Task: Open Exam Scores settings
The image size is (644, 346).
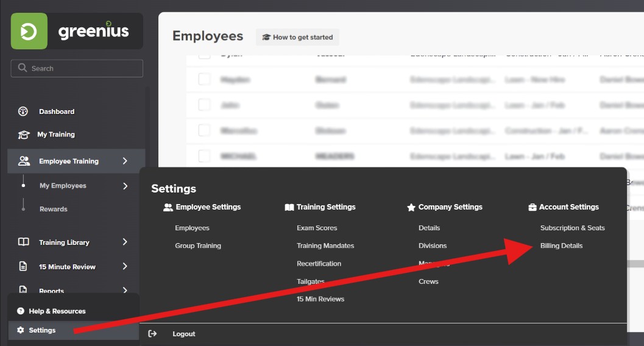Action: pyautogui.click(x=317, y=228)
